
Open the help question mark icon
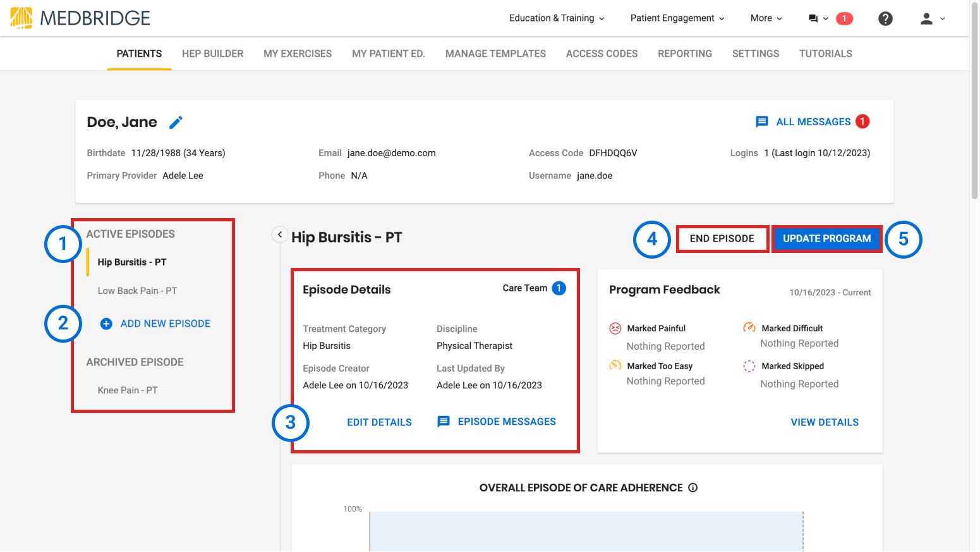(886, 18)
